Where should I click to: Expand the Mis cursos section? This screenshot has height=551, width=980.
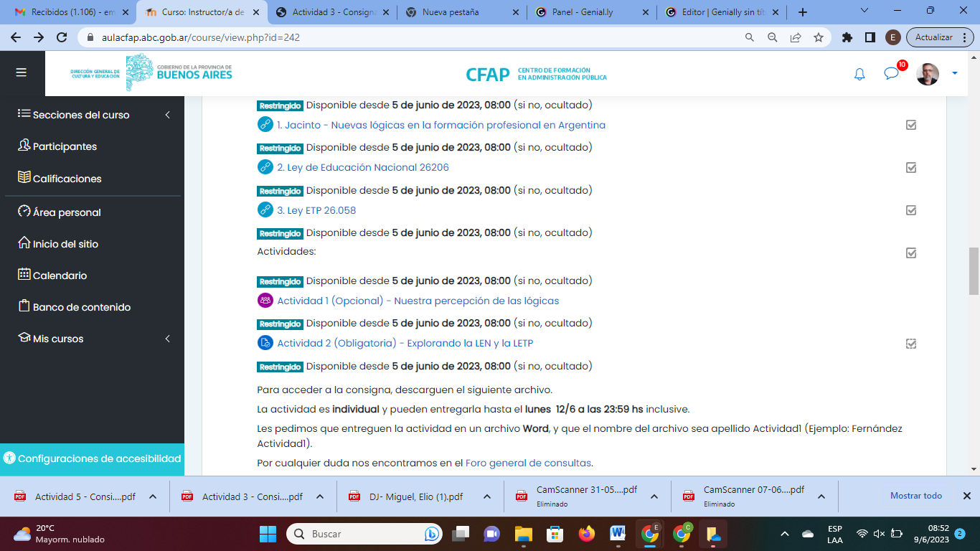click(x=167, y=339)
